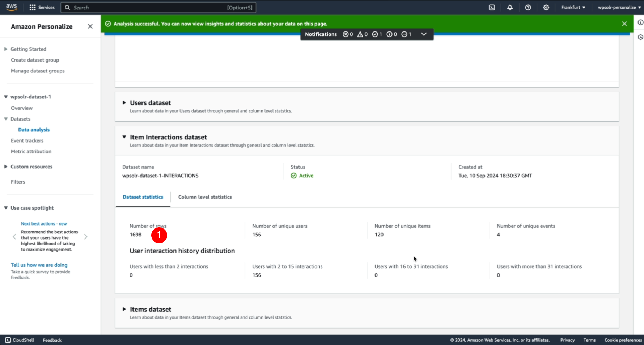Expand Custom resources section
644x345 pixels.
click(6, 167)
